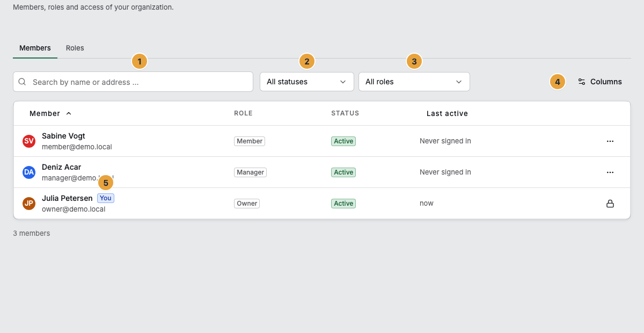Focus the search by name or address field
The width and height of the screenshot is (644, 333).
[x=133, y=82]
